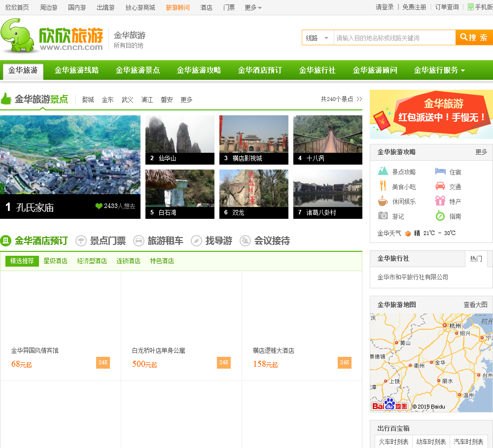
Task: Go to 金华旅行社 nav item
Action: tap(317, 70)
